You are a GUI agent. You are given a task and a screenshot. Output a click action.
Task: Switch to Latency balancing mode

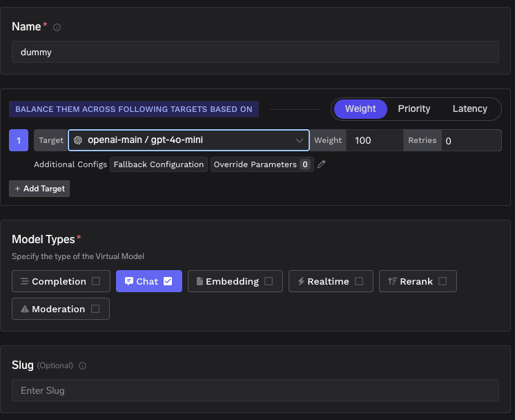coord(469,108)
